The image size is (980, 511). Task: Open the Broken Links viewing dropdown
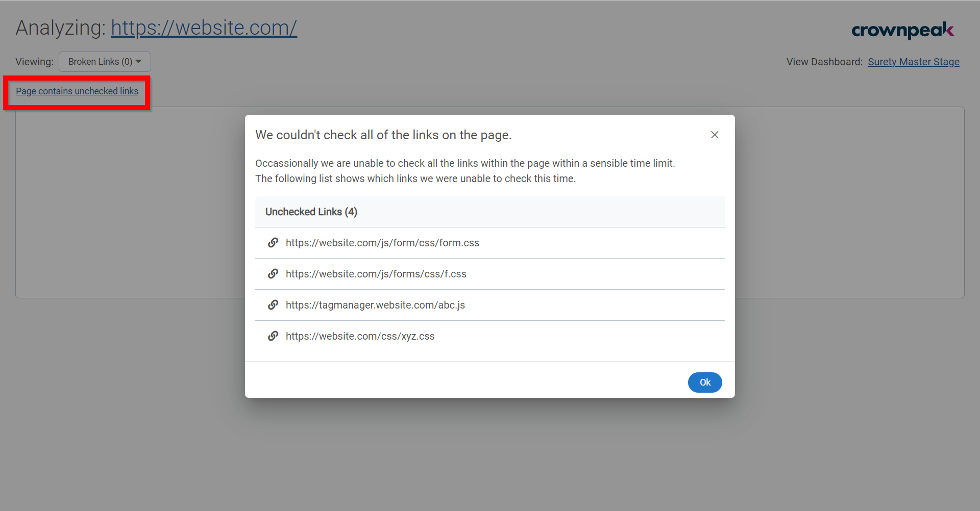click(104, 61)
